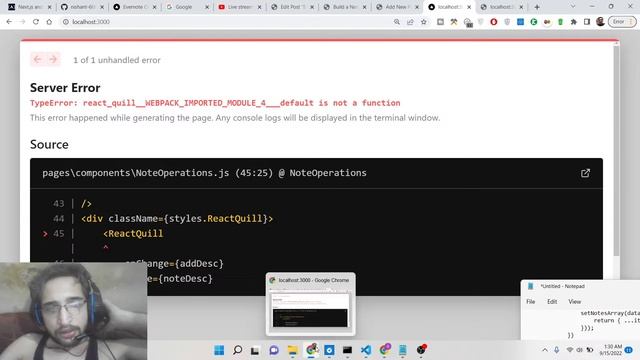
Task: Open the terminal icon on the taskbar
Action: coord(347,350)
